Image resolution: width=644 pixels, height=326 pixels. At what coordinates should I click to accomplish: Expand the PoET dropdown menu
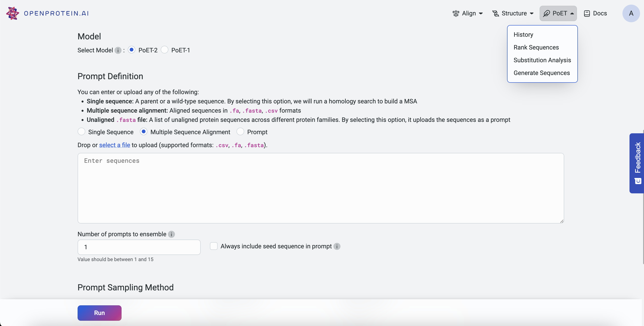point(558,13)
